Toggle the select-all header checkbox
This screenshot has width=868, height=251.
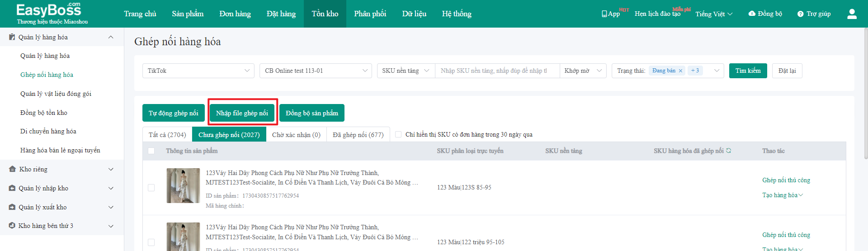point(151,151)
